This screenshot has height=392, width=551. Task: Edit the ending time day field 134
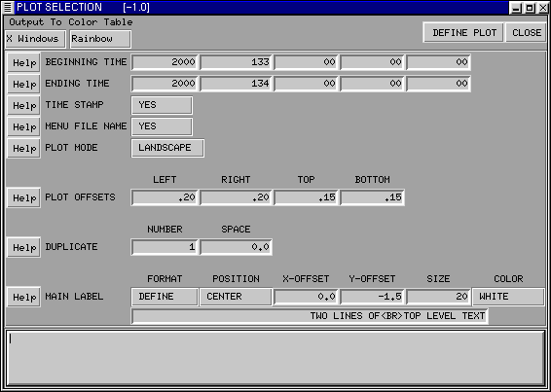point(236,84)
